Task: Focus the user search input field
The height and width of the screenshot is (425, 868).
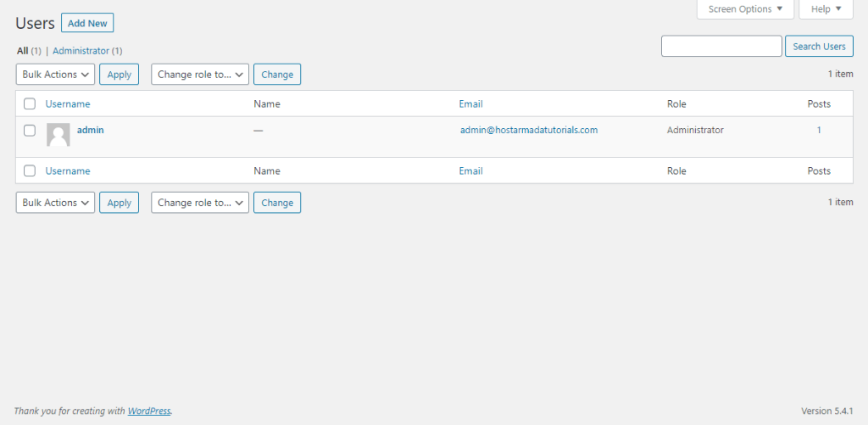Action: [x=721, y=47]
